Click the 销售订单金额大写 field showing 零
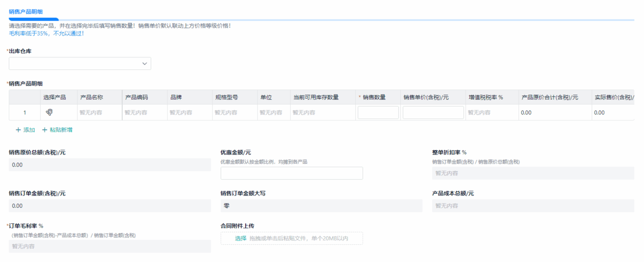The width and height of the screenshot is (644, 262). 321,206
